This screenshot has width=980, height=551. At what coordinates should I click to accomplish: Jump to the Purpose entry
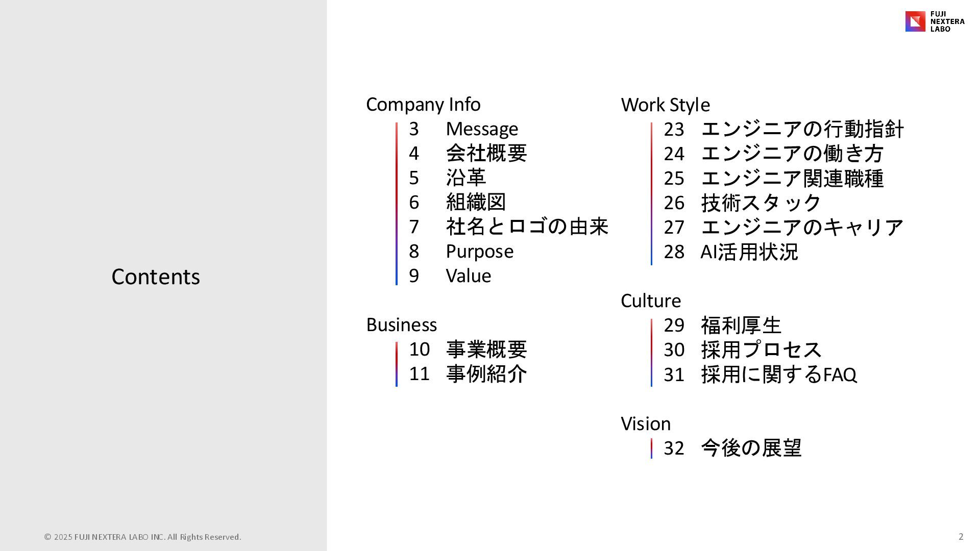click(x=479, y=252)
